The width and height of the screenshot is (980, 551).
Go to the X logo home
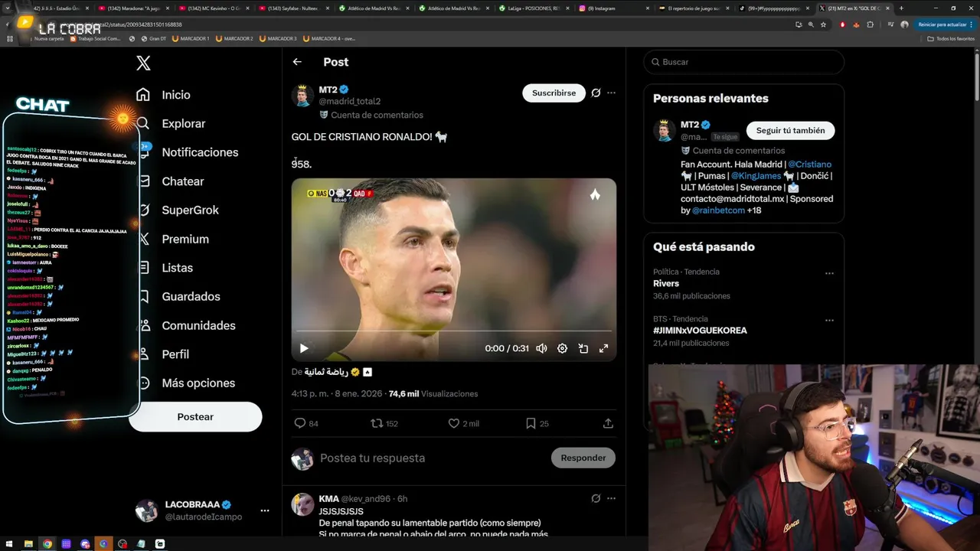click(143, 64)
